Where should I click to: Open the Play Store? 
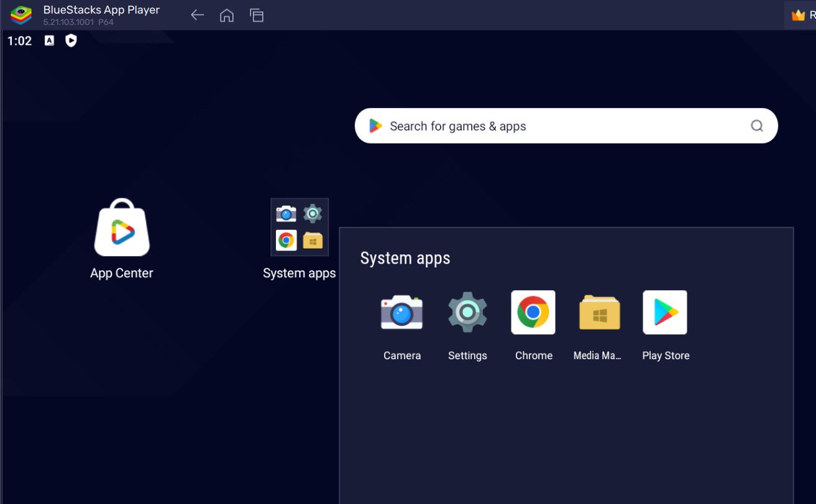665,312
